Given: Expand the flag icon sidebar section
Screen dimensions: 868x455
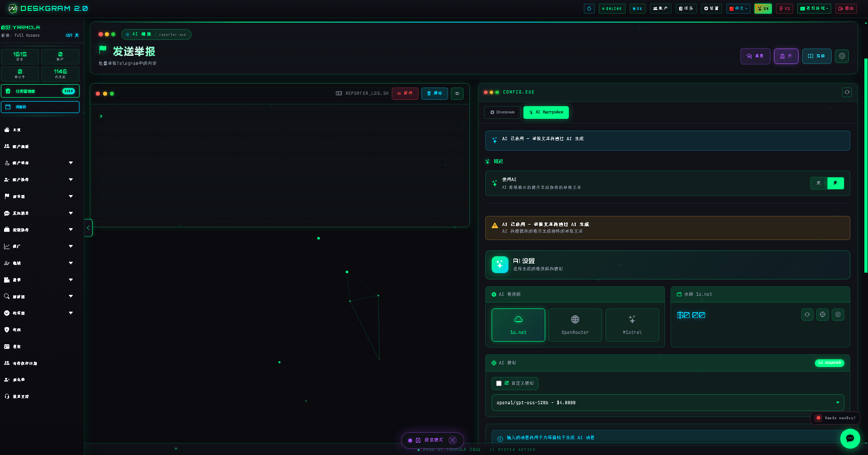Looking at the screenshot, I should 41,196.
